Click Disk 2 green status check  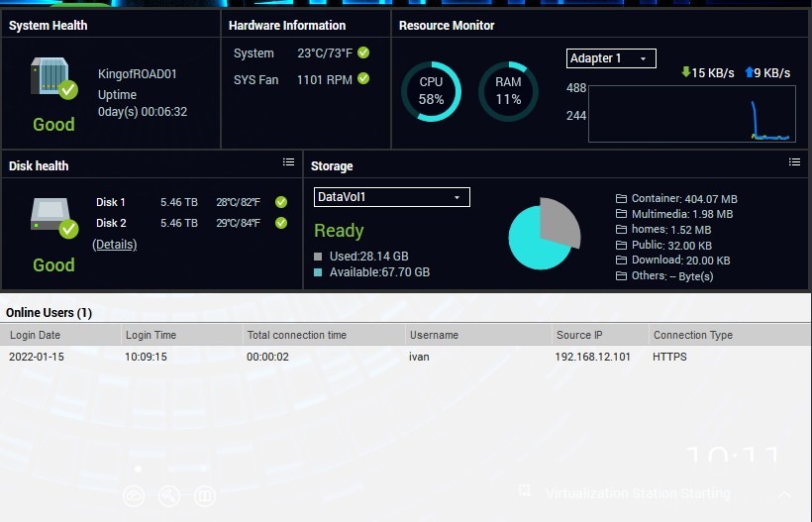[281, 223]
